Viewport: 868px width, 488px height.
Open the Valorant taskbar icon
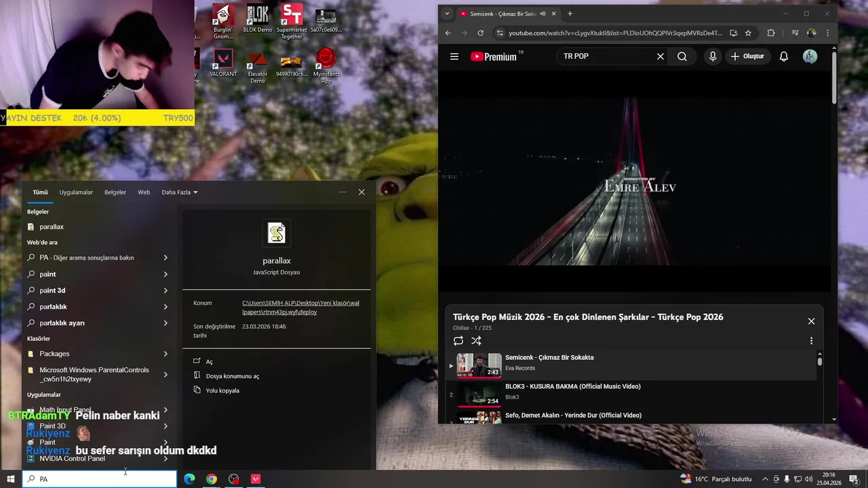pos(256,479)
